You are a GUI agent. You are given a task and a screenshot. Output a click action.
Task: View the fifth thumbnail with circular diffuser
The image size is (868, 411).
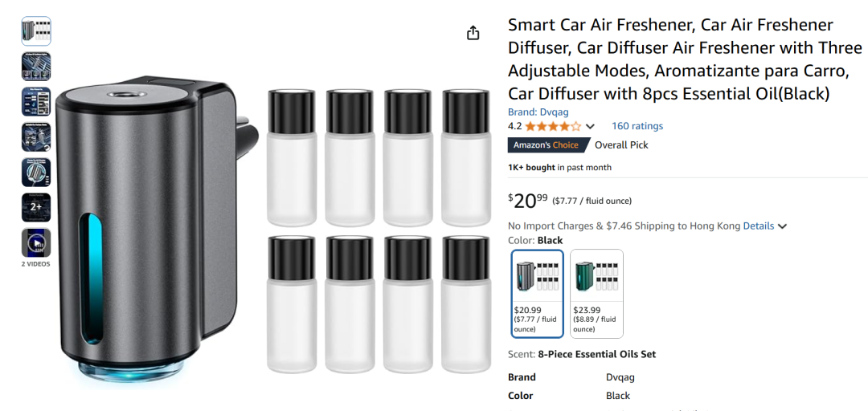36,173
